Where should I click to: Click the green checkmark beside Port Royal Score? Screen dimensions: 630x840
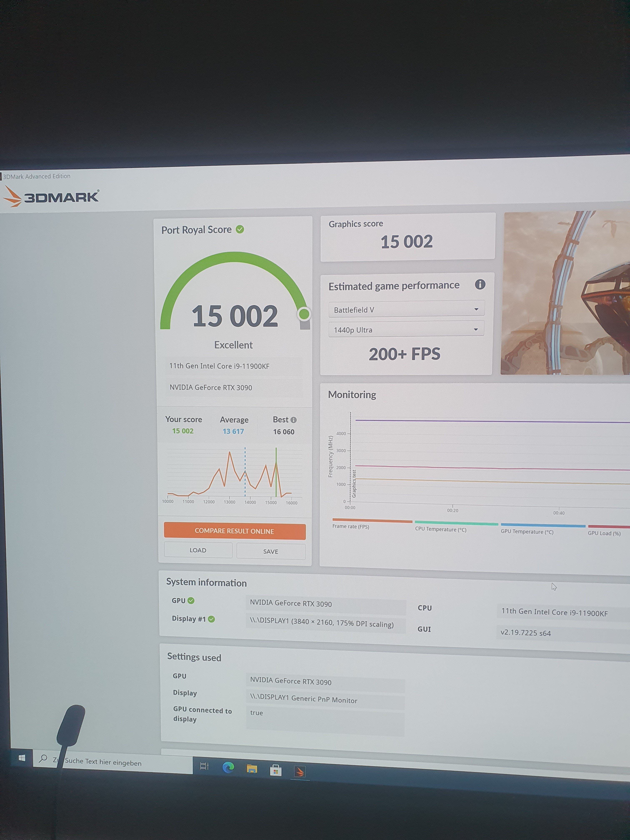tap(240, 229)
